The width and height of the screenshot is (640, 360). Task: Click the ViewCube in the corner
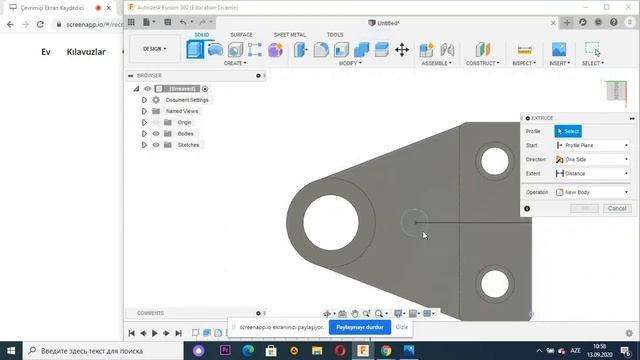point(616,91)
